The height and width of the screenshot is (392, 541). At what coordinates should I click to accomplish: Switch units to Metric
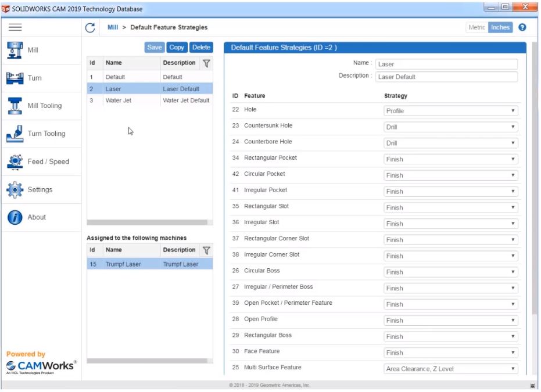click(x=478, y=27)
